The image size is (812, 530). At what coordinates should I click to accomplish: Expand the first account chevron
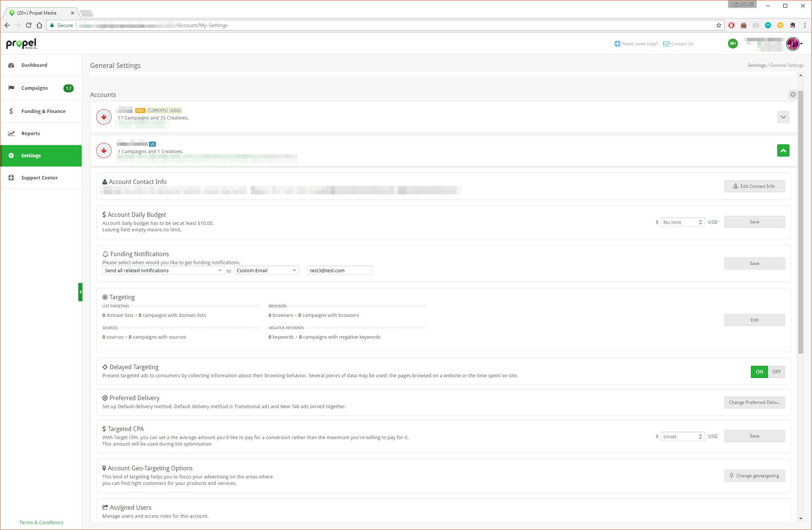[783, 117]
